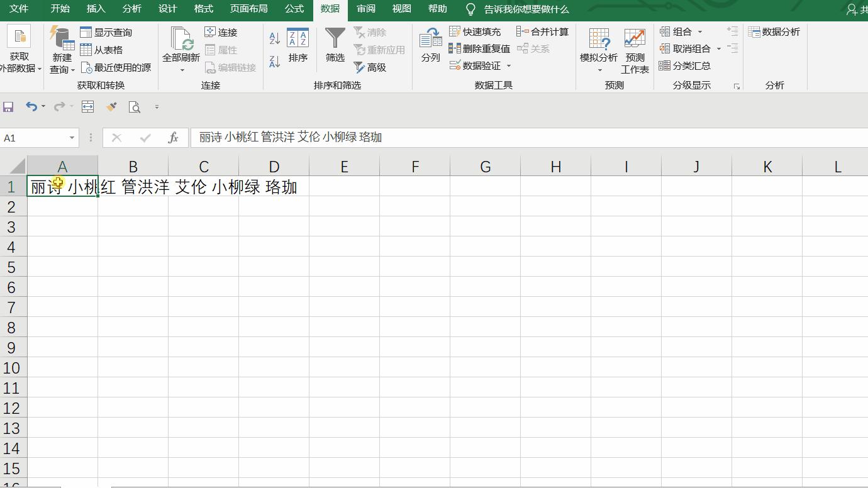Open the Name Box dropdown arrow
The width and height of the screenshot is (868, 488).
pyautogui.click(x=72, y=138)
